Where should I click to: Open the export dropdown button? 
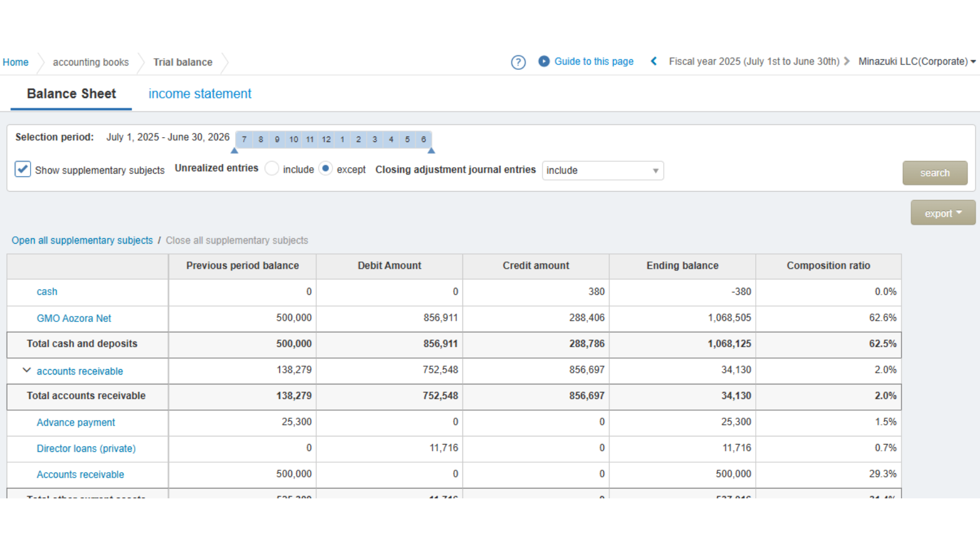tap(943, 213)
